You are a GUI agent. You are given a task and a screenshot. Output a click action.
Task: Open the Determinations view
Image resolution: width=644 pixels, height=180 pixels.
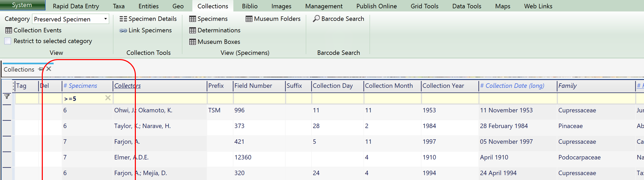pos(219,30)
